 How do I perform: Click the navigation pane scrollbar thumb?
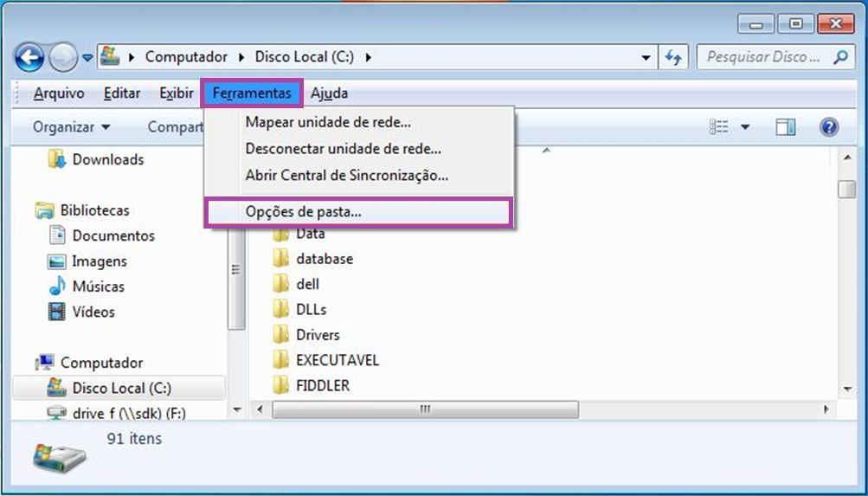[x=236, y=269]
